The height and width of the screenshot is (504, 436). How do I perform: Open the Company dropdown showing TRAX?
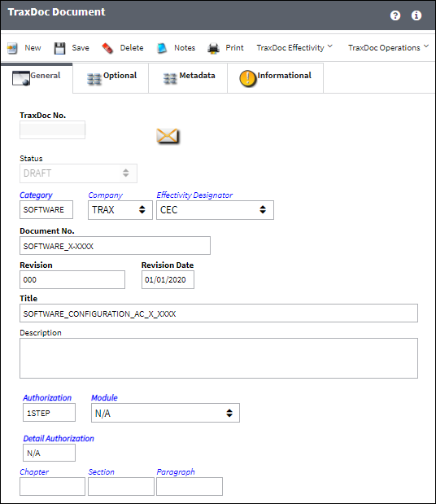tap(120, 210)
